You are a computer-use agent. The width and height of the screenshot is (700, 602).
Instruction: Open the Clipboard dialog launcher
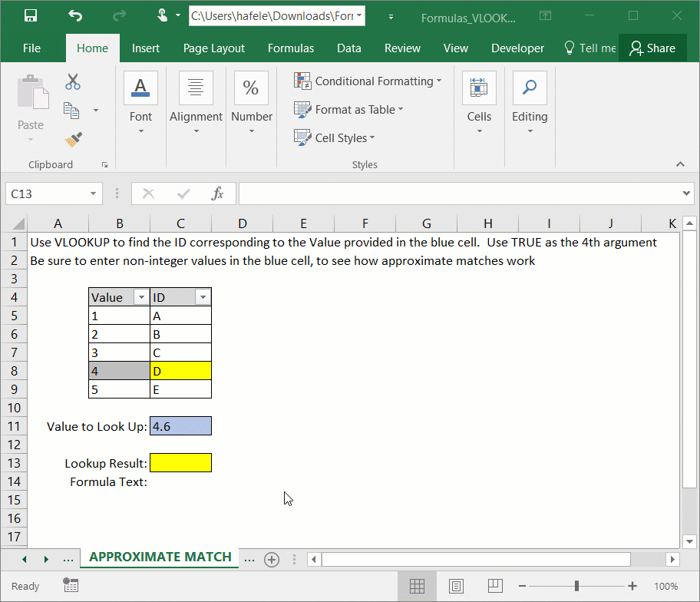tap(105, 165)
